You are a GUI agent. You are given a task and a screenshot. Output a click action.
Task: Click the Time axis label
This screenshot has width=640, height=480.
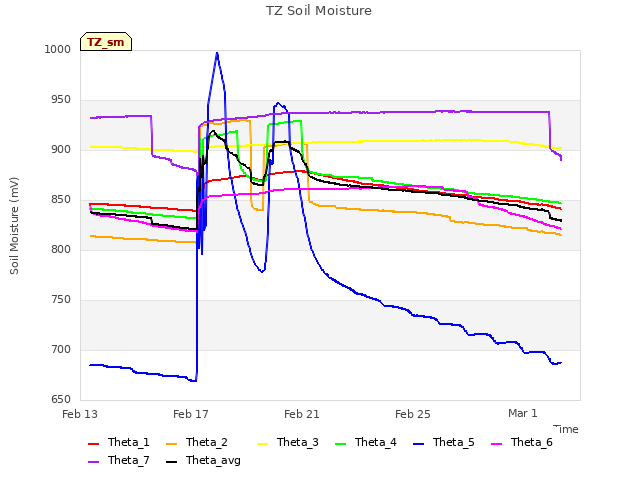click(566, 429)
